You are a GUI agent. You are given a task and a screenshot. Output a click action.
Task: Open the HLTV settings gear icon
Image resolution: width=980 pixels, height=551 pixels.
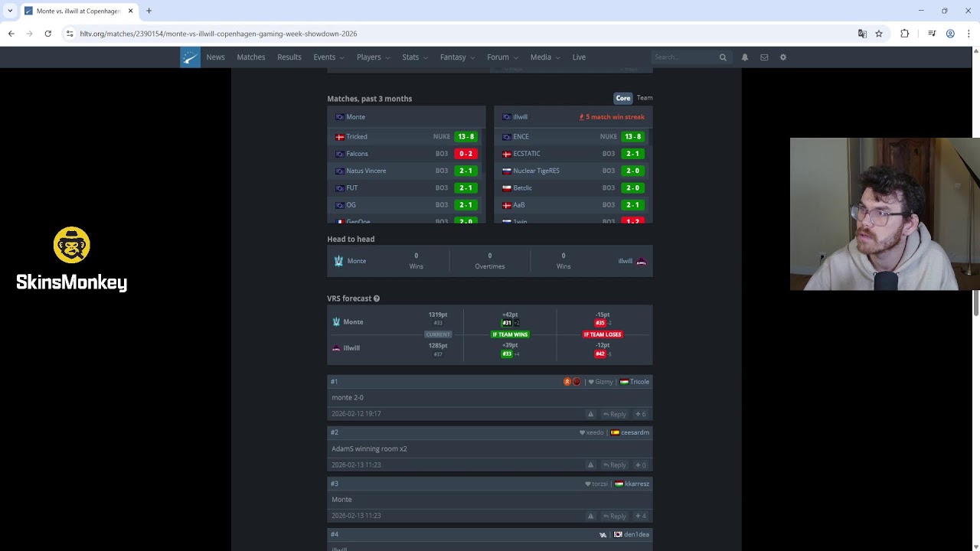coord(783,57)
